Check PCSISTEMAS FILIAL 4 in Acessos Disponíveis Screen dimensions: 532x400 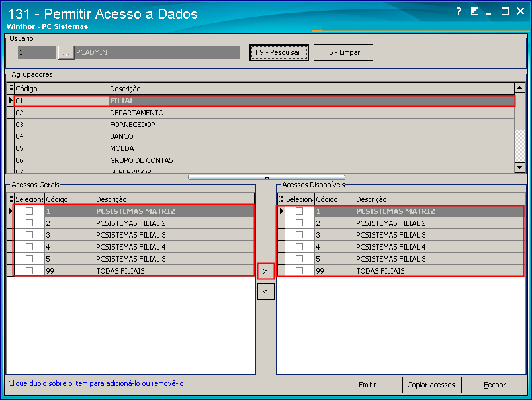click(299, 246)
